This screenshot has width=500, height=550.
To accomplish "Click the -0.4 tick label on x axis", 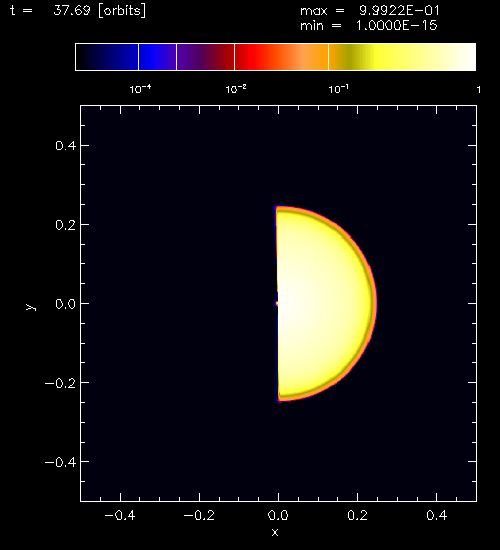I will [120, 515].
